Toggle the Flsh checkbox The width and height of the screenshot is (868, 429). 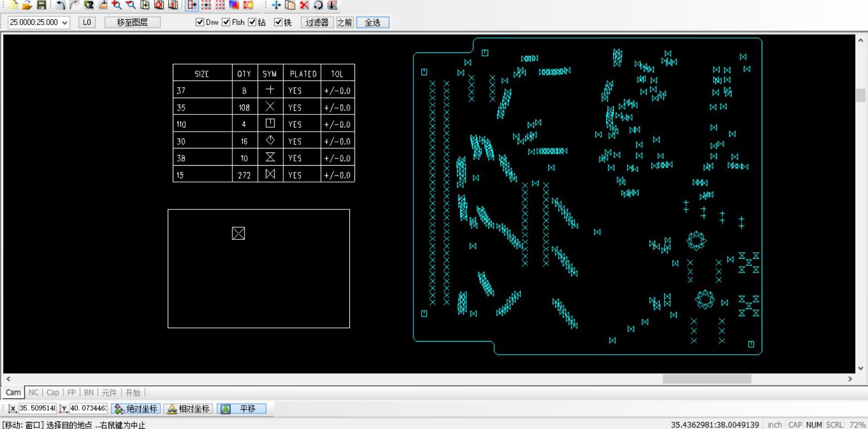tap(226, 22)
